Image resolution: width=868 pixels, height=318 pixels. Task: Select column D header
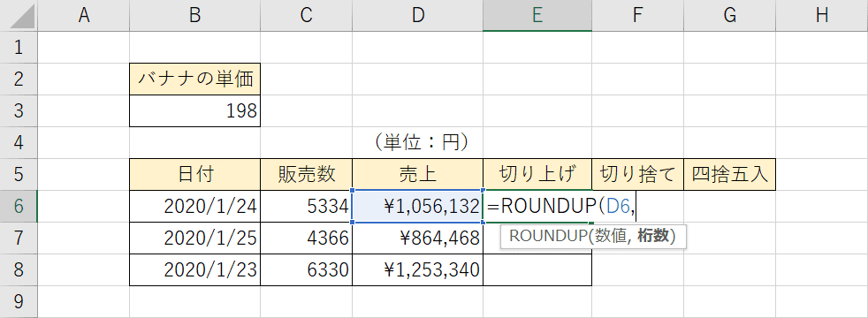pyautogui.click(x=417, y=16)
